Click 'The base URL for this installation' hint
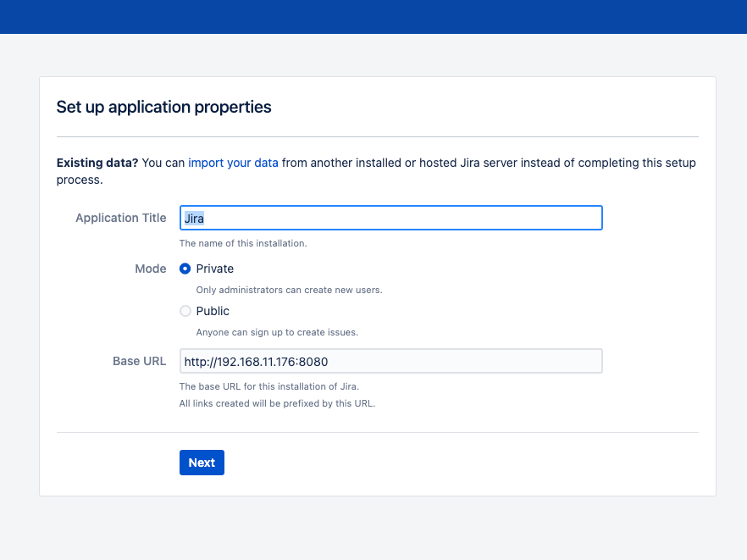Image resolution: width=747 pixels, height=560 pixels. click(x=269, y=386)
